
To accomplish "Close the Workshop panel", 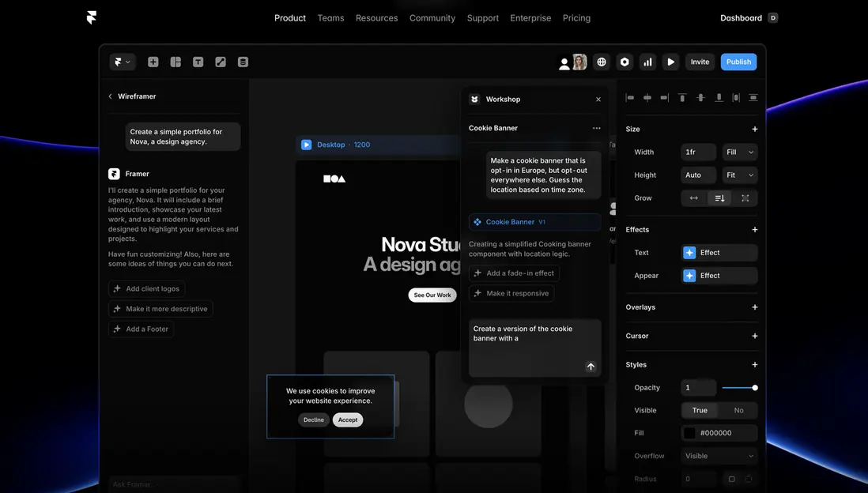I will (x=598, y=100).
